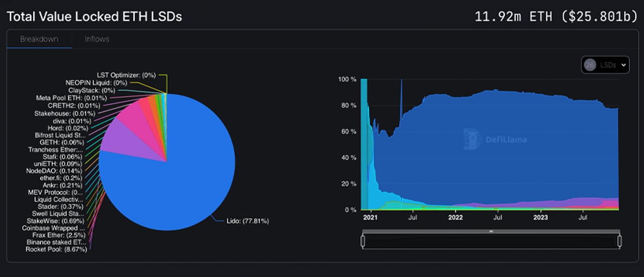
Task: Click the chevron arrow on LSDs dropdown
Action: [624, 65]
